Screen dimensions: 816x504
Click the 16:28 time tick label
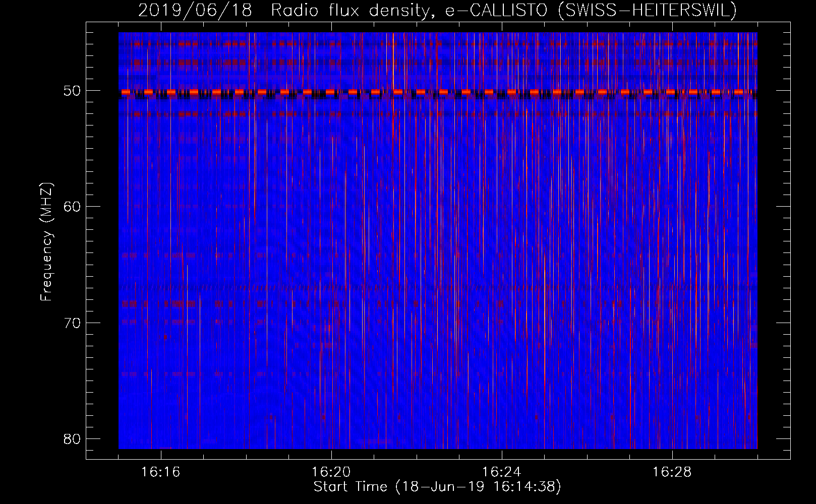(672, 472)
